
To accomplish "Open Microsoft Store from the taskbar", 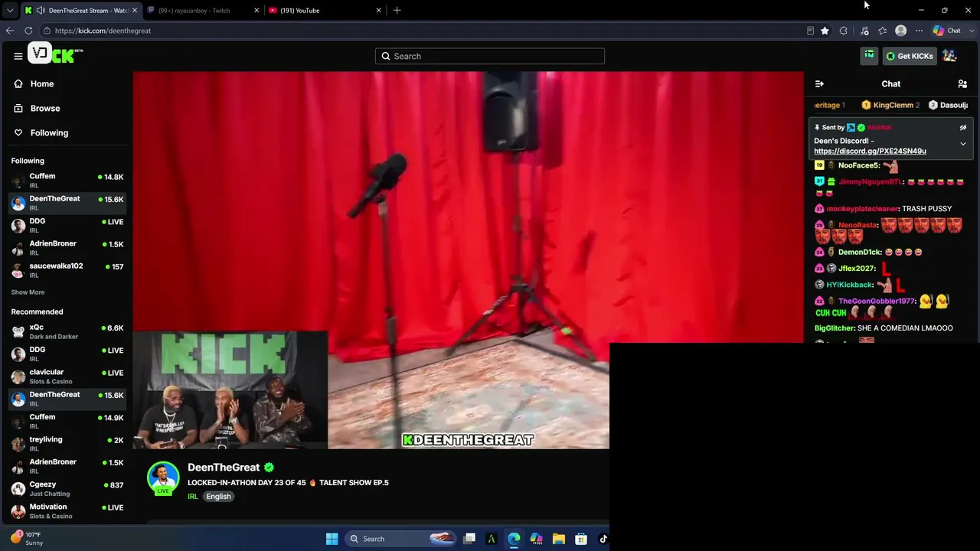I will (x=581, y=539).
